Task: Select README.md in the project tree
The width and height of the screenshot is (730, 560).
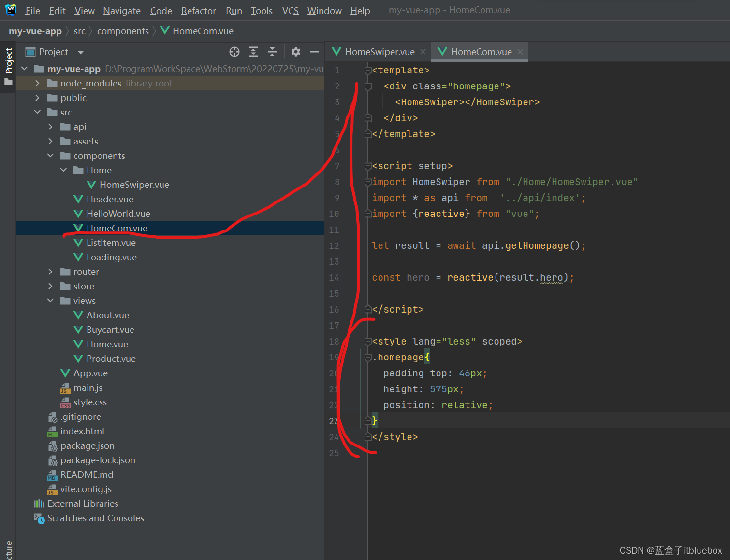Action: 87,474
